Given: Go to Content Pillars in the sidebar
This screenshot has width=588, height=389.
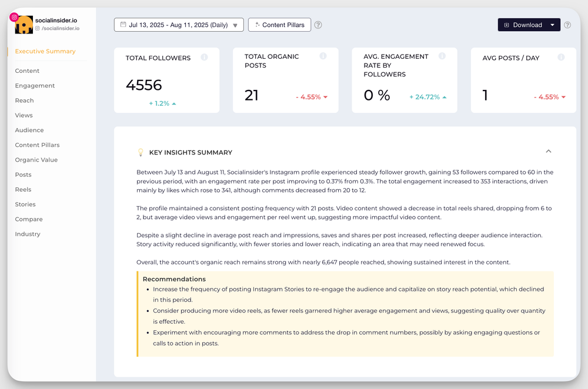Looking at the screenshot, I should (x=37, y=145).
